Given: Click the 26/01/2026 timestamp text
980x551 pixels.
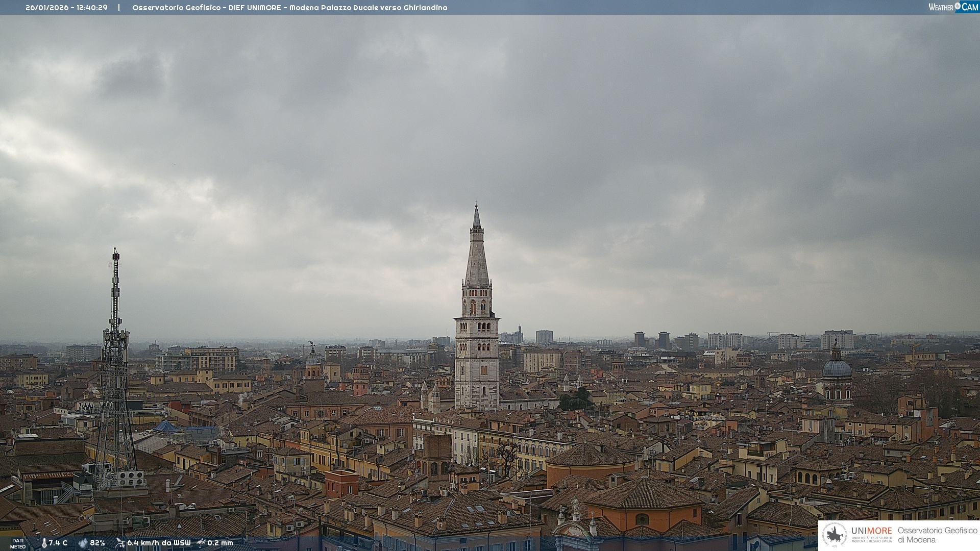Looking at the screenshot, I should click(x=66, y=8).
